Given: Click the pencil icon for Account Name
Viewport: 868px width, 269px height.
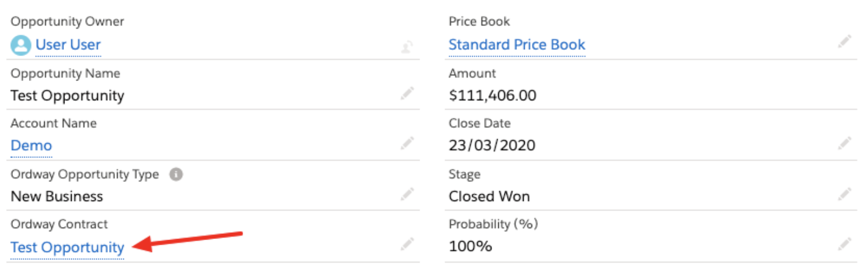Looking at the screenshot, I should pyautogui.click(x=407, y=144).
